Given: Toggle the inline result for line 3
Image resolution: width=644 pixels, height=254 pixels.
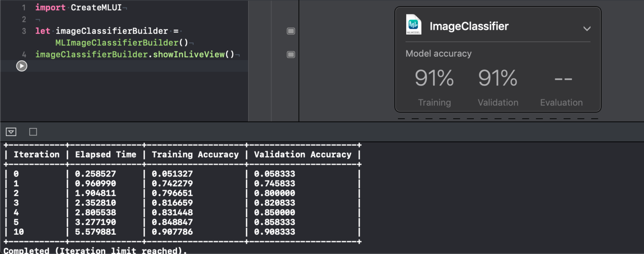Looking at the screenshot, I should click(291, 31).
